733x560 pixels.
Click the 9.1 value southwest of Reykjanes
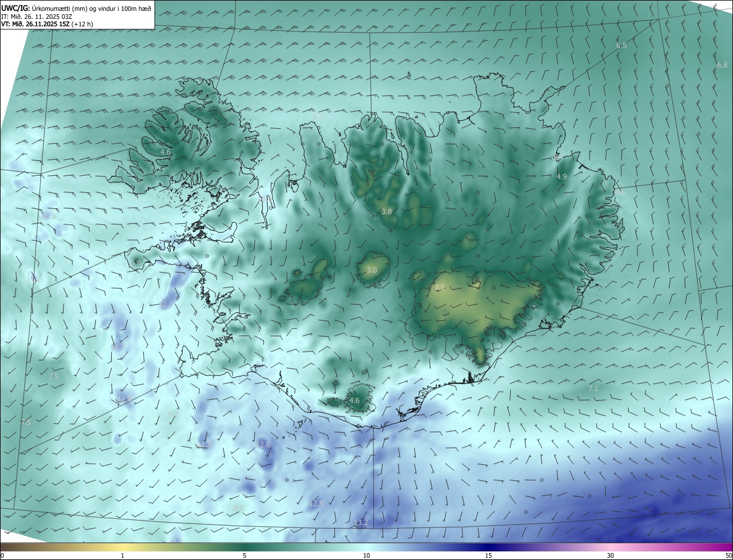pos(173,415)
